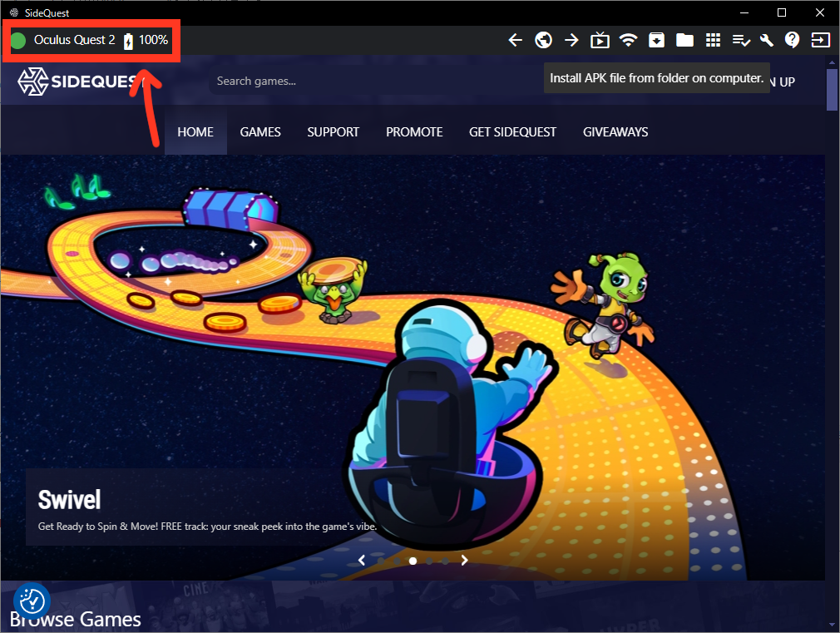Open the folder icon in the toolbar

click(x=684, y=40)
